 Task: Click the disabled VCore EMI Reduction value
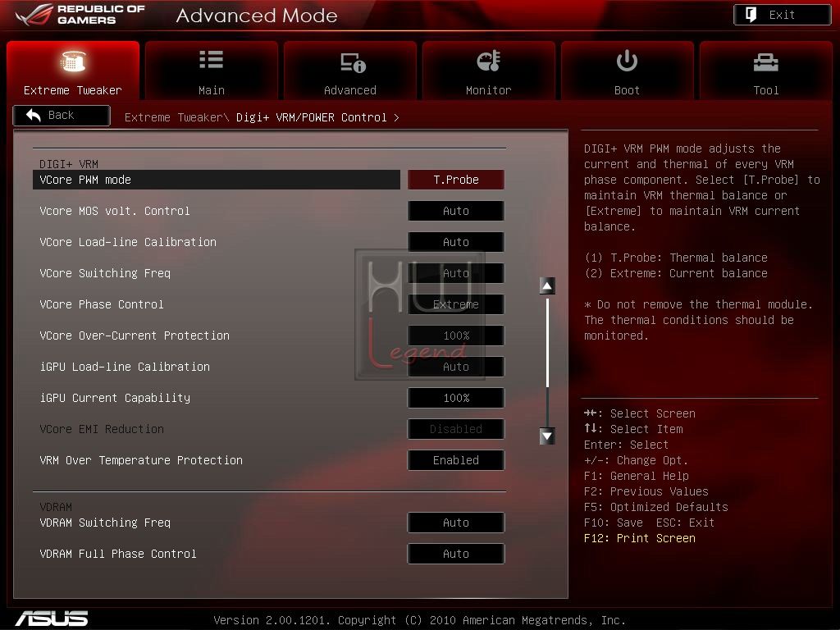point(456,428)
